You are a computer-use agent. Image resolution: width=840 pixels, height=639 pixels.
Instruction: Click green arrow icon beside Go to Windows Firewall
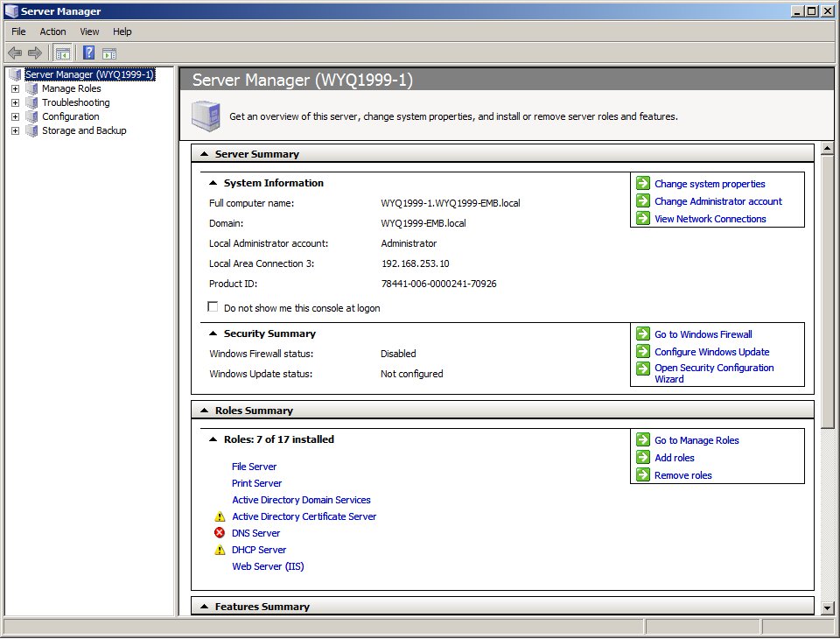tap(643, 334)
